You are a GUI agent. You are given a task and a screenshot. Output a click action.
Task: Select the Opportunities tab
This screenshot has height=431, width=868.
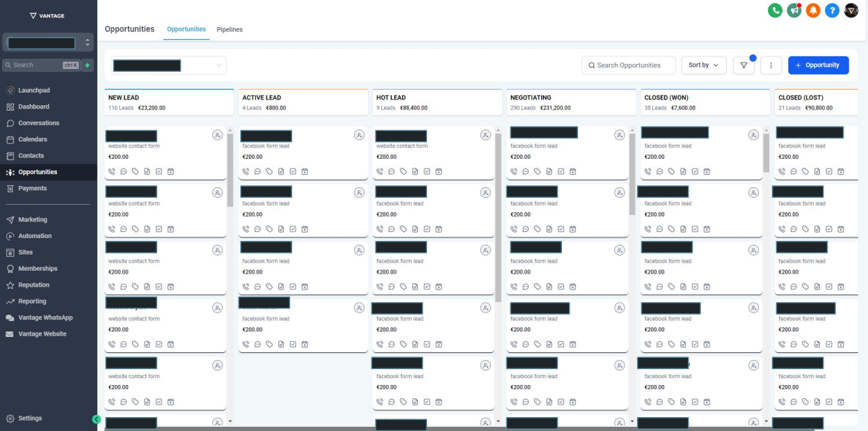click(x=186, y=29)
